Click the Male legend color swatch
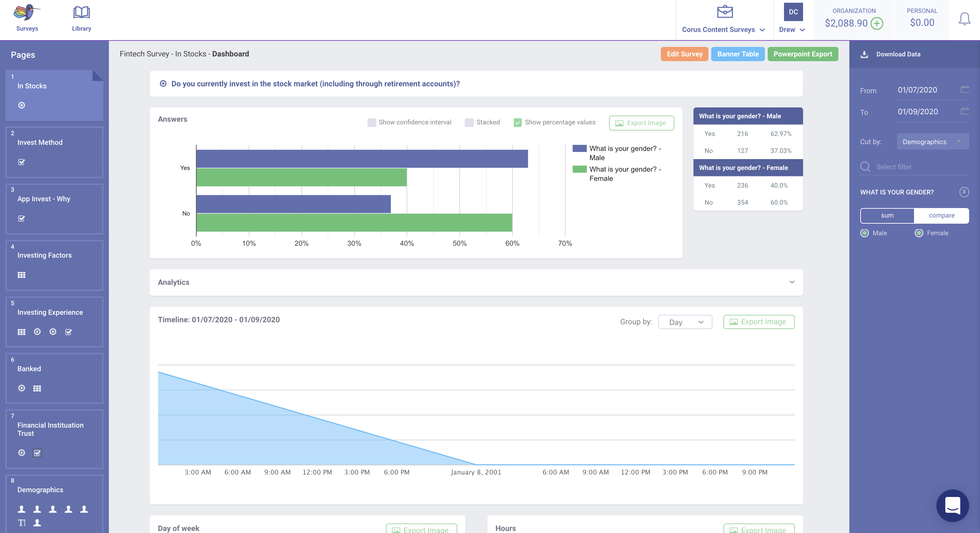 tap(579, 148)
